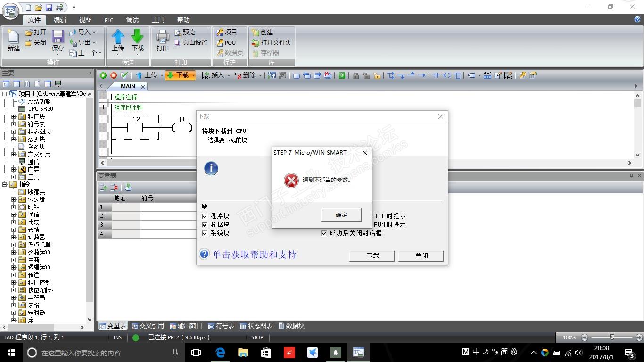The width and height of the screenshot is (644, 362).
Task: Click the 关闭 button in download dialog
Action: [421, 255]
